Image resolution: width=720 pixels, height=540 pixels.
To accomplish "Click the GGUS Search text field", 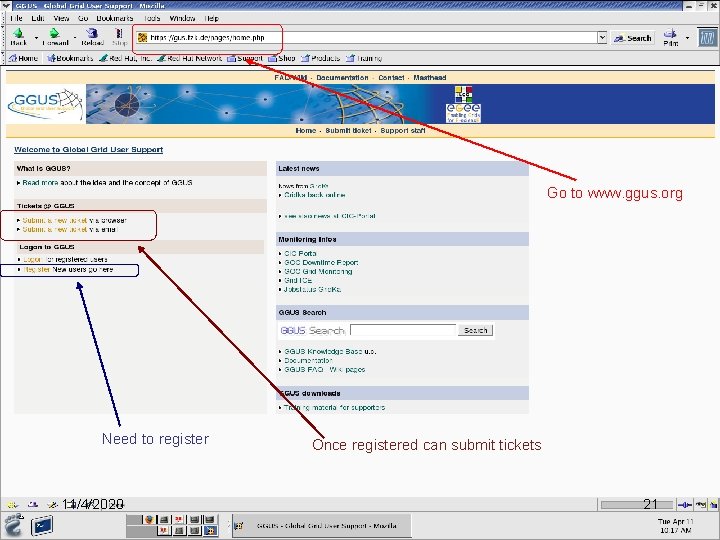I will pos(403,330).
